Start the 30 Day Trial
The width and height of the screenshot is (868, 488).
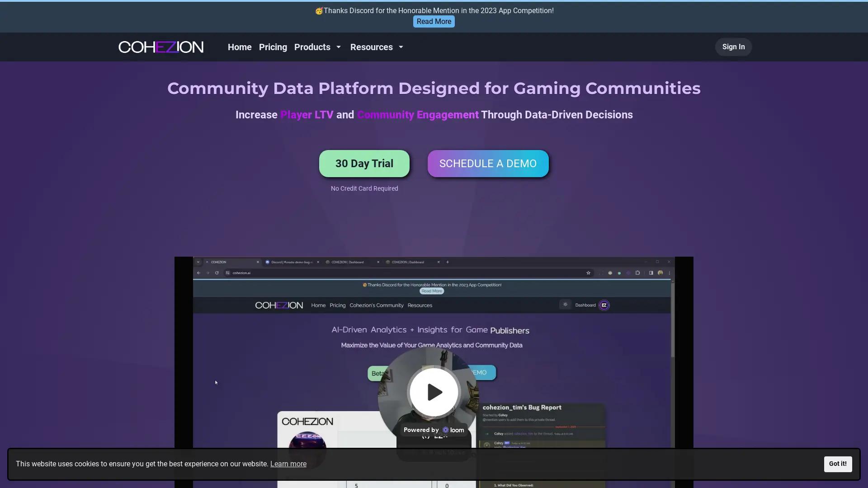coord(364,163)
